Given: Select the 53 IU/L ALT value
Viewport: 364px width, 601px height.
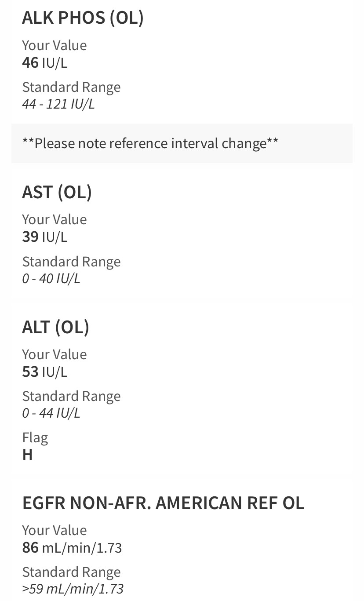Looking at the screenshot, I should pyautogui.click(x=45, y=372).
